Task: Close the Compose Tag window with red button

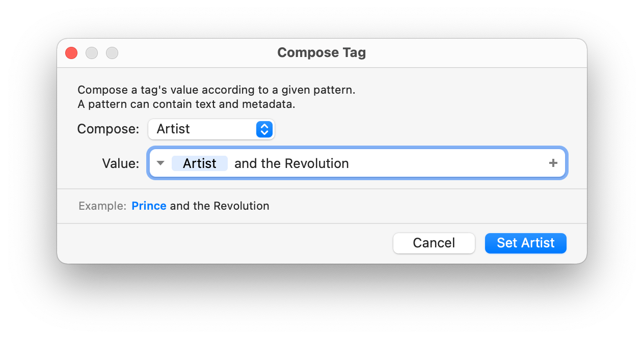Action: [71, 53]
